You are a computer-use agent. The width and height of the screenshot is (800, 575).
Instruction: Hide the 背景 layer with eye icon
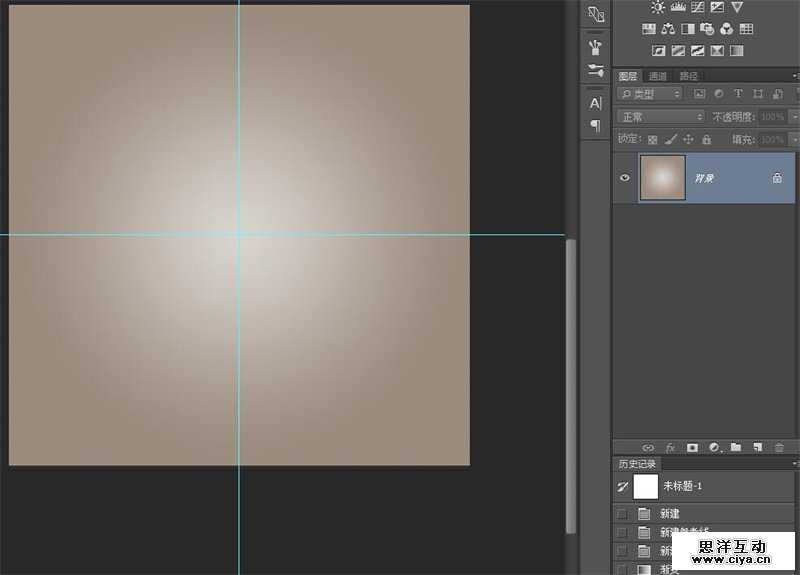tap(625, 178)
